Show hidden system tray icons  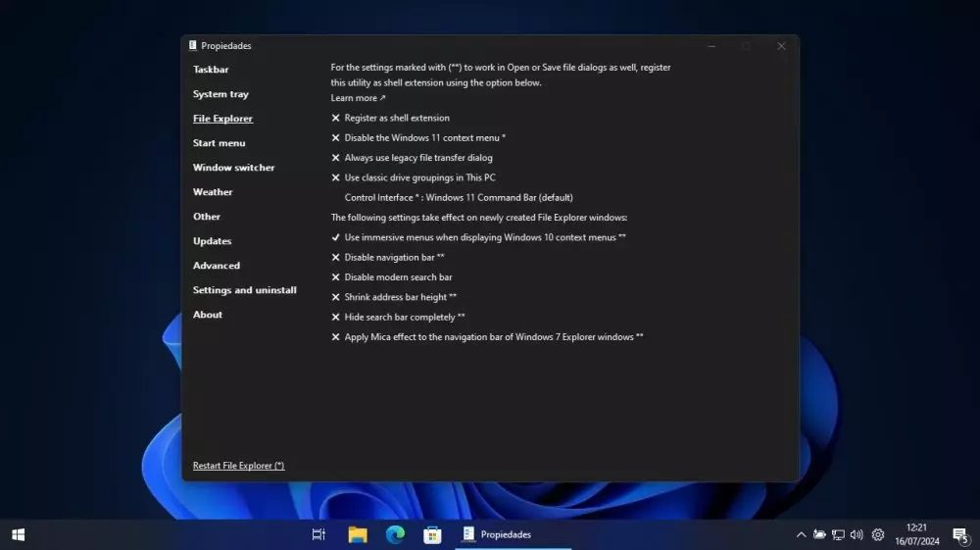[x=801, y=535]
